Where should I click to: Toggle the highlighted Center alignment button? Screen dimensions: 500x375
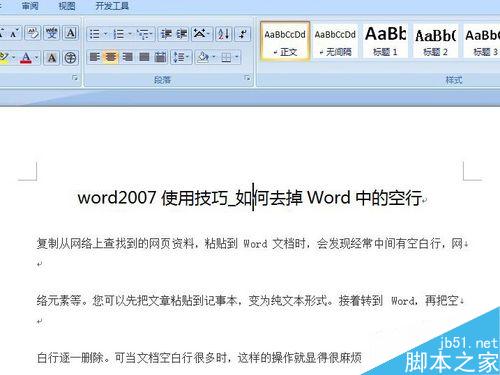(111, 57)
